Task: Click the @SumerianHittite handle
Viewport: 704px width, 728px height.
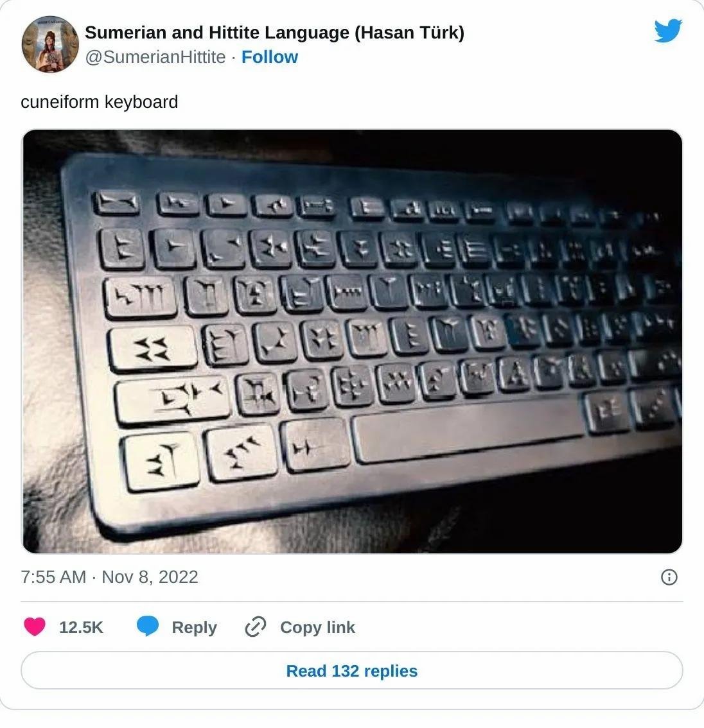Action: [x=155, y=57]
